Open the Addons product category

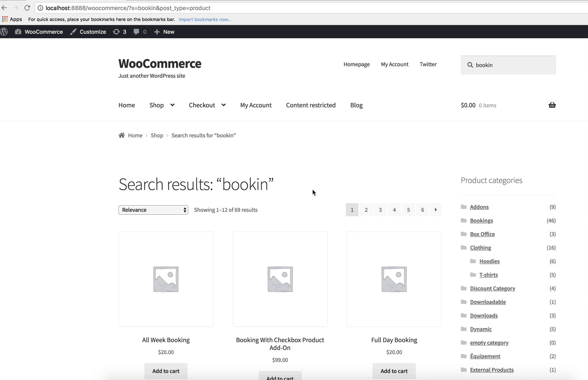pyautogui.click(x=479, y=207)
